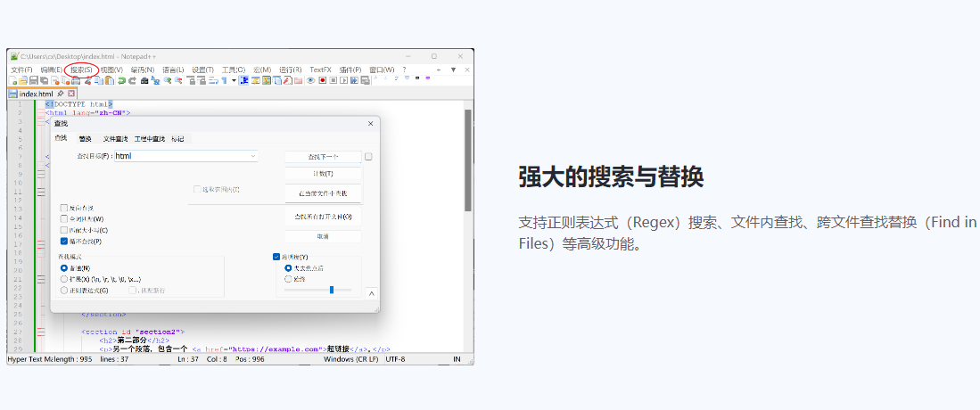Open the down-arrow dropdown in the menu bar
The height and width of the screenshot is (410, 980).
point(453,70)
